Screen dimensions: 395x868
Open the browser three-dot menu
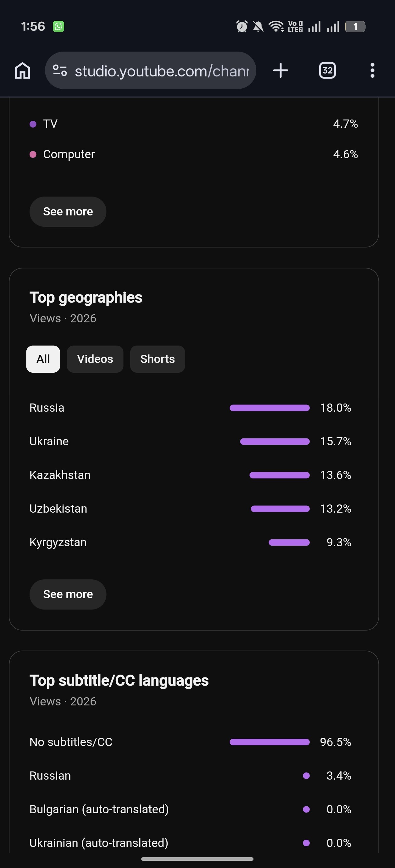[372, 70]
